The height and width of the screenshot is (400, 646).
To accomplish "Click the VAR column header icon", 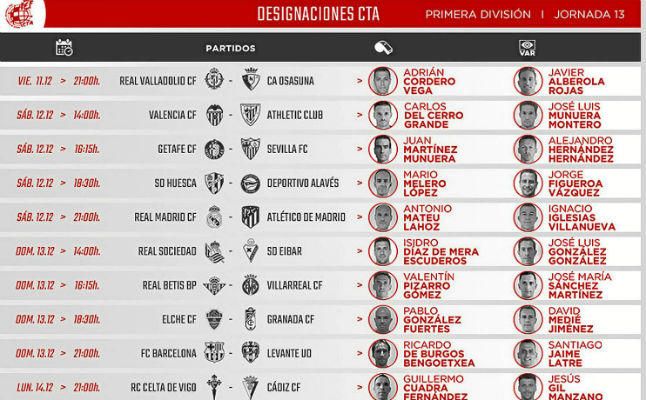I will pos(527,47).
